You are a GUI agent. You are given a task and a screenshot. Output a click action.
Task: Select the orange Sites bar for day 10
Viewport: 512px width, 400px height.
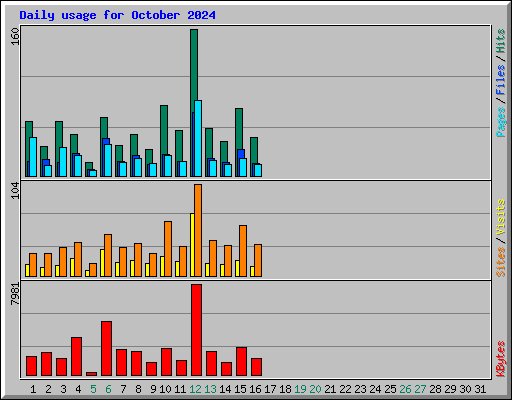[x=168, y=249]
